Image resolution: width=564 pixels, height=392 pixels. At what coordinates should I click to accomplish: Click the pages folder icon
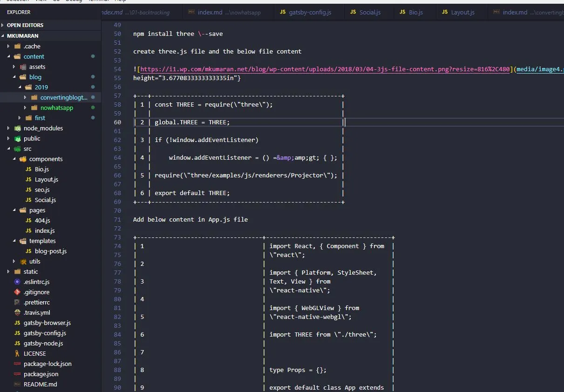23,210
